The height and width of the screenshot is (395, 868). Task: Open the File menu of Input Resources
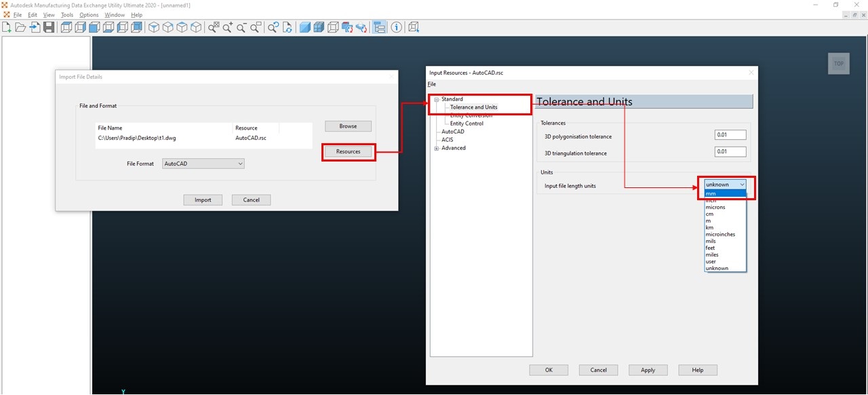[x=431, y=83]
